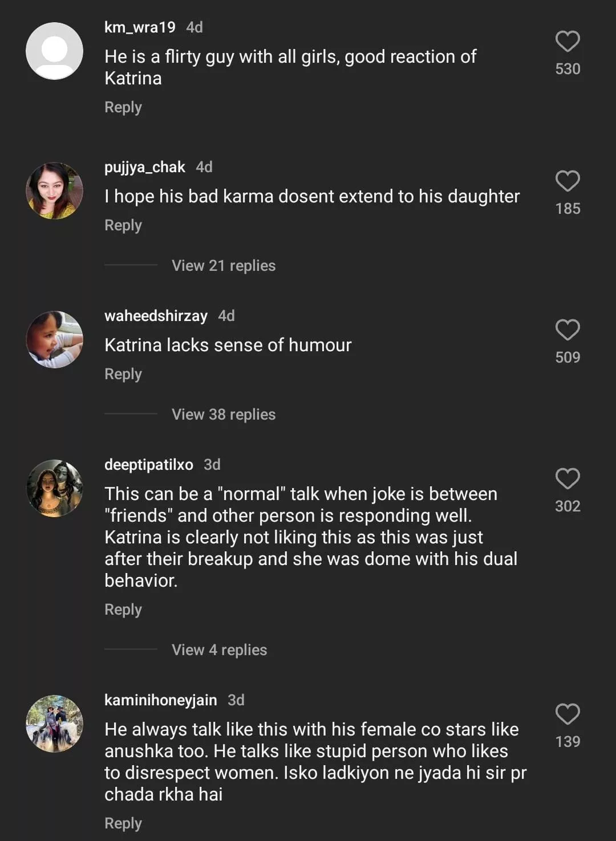616x841 pixels.
Task: Like waheedshirzay's comment about humour
Action: (x=568, y=330)
